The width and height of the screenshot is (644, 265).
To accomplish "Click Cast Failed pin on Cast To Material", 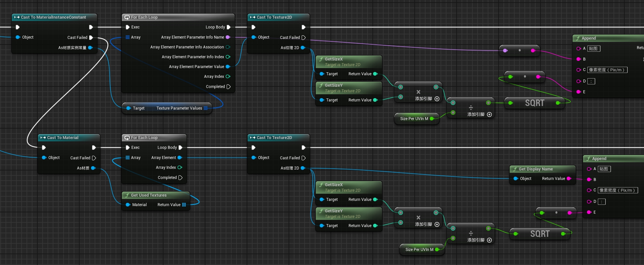I will [x=94, y=158].
